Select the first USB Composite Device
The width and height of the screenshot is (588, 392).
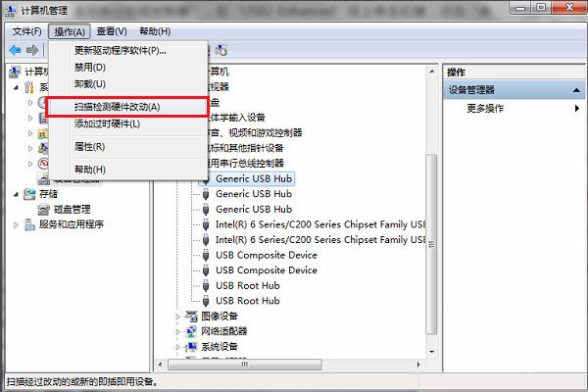click(267, 255)
